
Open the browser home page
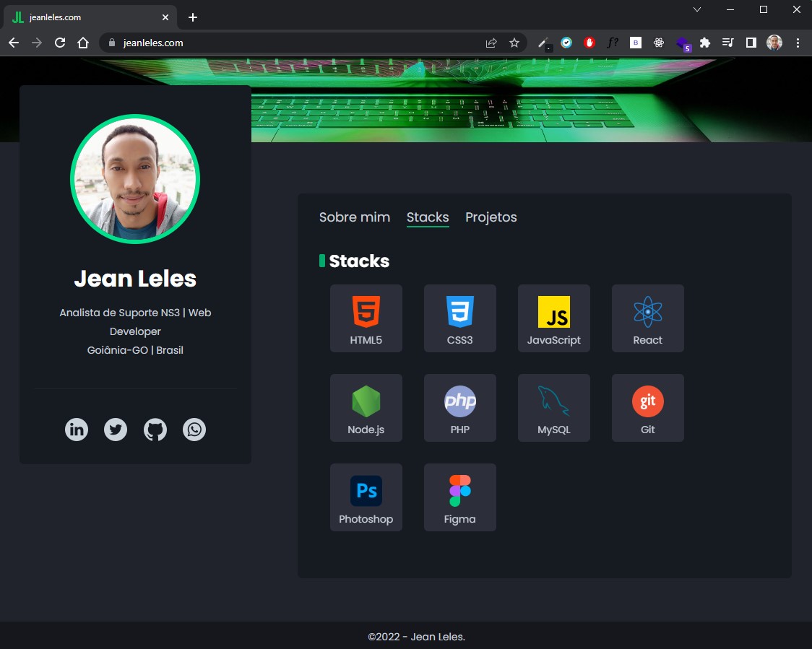point(83,43)
